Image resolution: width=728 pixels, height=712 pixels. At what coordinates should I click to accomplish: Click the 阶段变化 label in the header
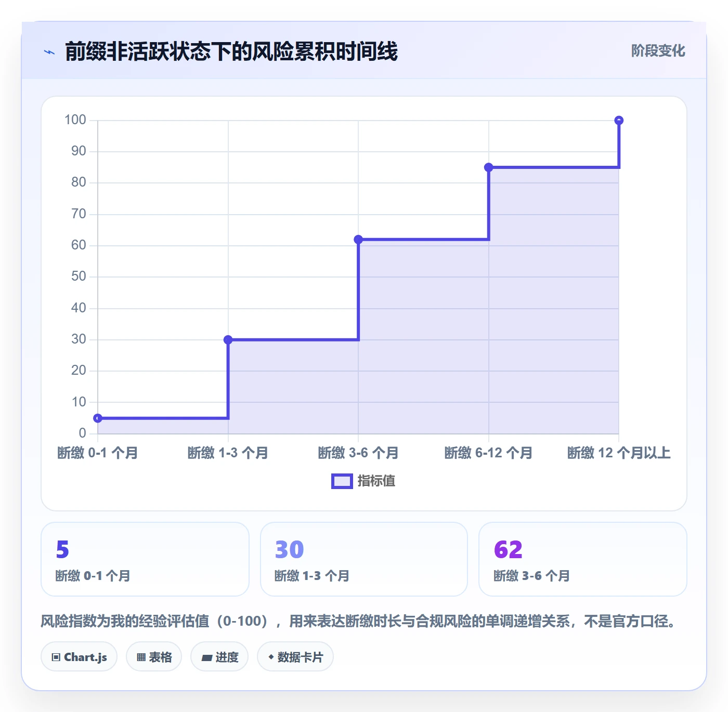(658, 51)
